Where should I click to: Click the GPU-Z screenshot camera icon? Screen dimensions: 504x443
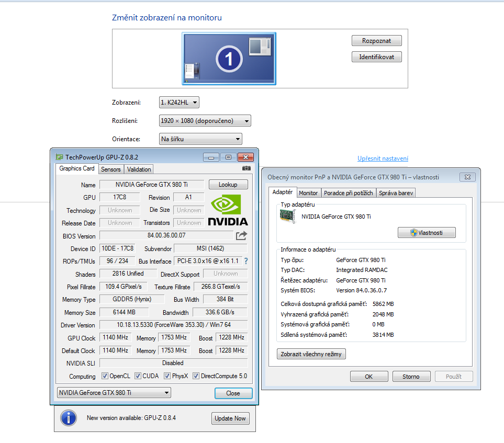click(246, 168)
